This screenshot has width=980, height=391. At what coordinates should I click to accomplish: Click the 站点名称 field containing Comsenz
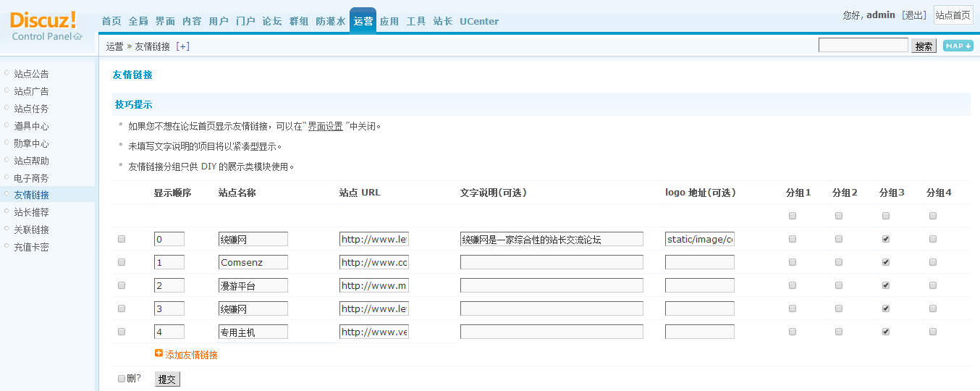253,262
